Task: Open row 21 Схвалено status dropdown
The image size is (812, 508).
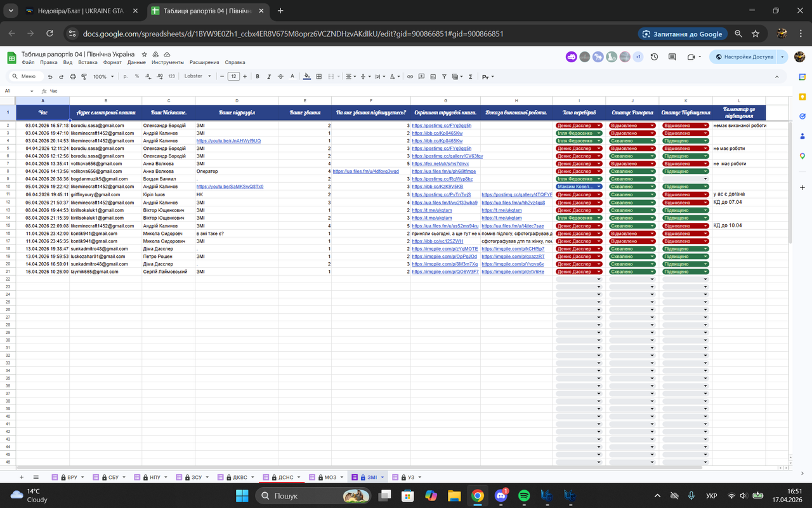Action: [x=652, y=272]
